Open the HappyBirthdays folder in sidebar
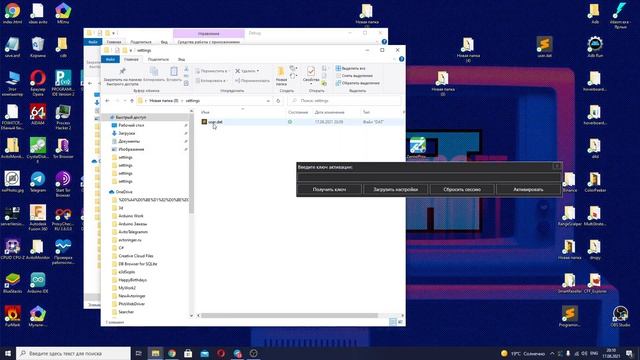The height and width of the screenshot is (360, 640). pos(132,280)
